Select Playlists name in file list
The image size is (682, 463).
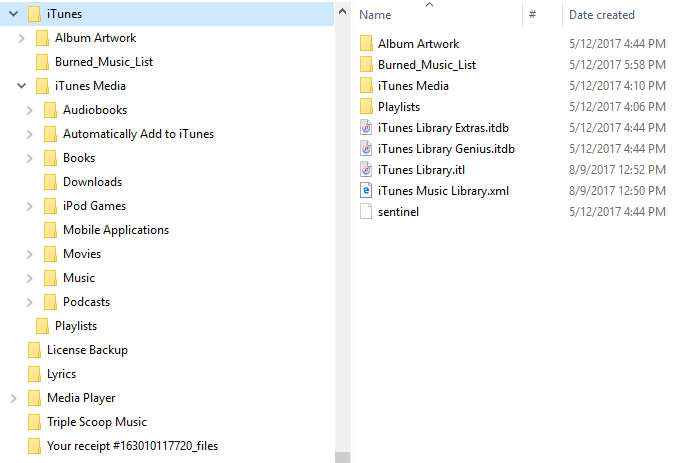click(x=399, y=107)
